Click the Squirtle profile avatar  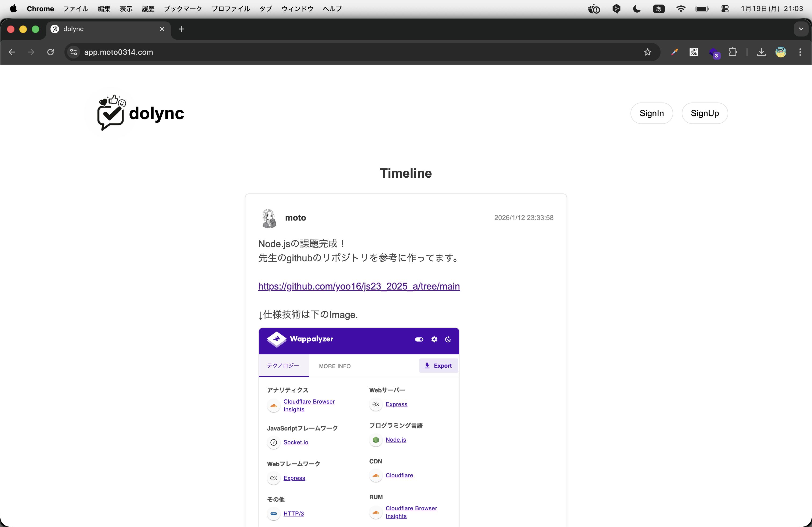coord(781,52)
